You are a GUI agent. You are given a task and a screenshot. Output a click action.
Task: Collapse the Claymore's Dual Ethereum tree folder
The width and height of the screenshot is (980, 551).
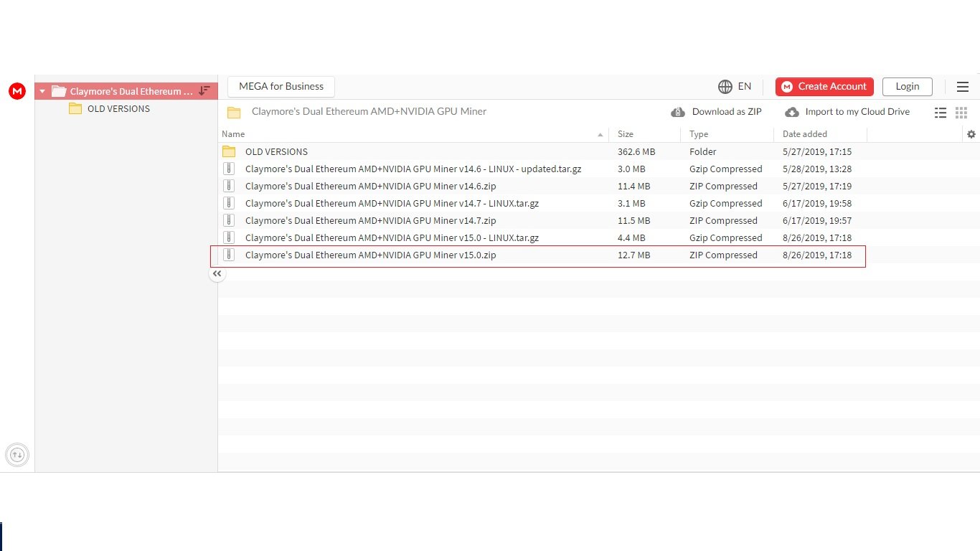[42, 91]
